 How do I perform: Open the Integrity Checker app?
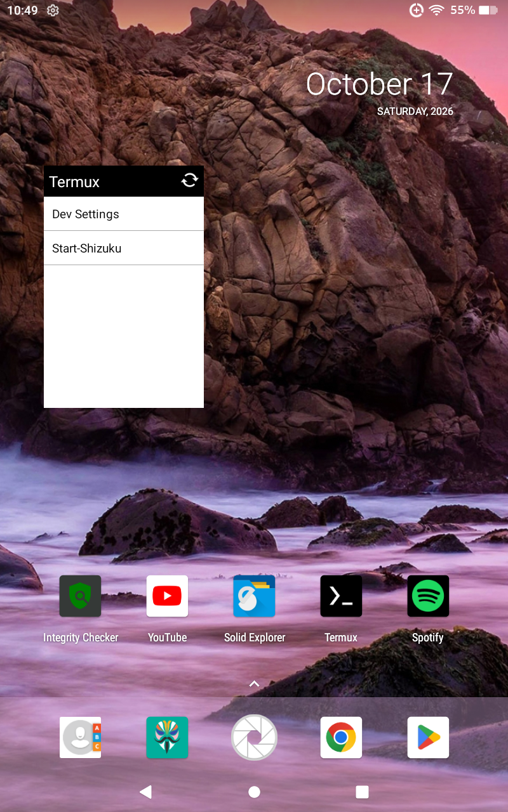click(x=80, y=596)
